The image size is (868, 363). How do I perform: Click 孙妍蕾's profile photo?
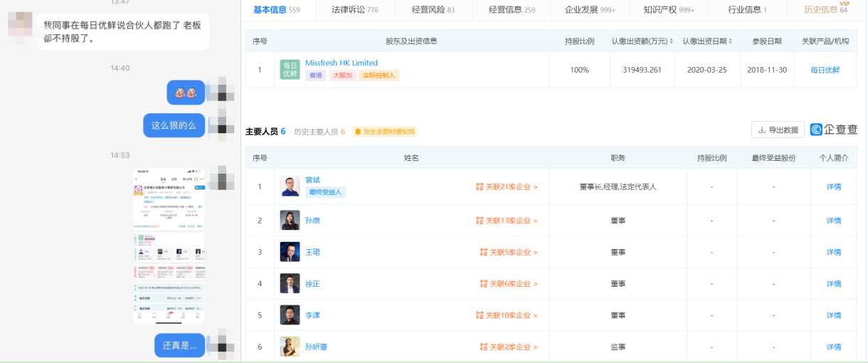tap(290, 347)
